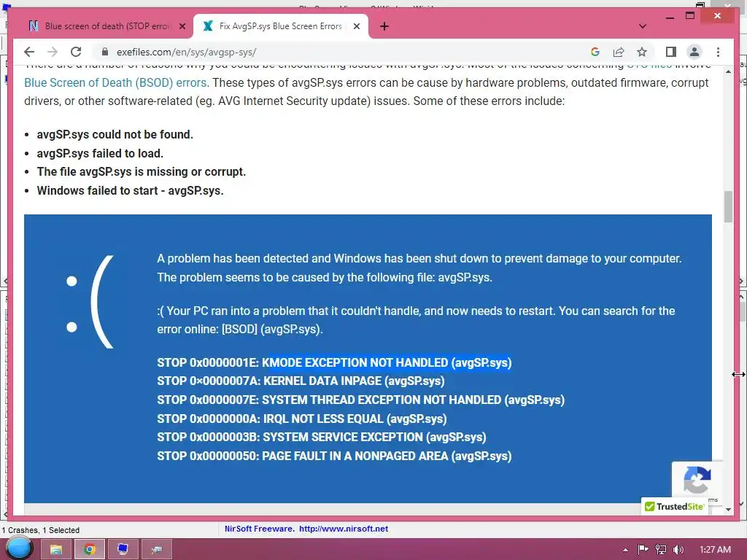This screenshot has width=747, height=560.
Task: Click the IRQL NOT LESS EQUAL line
Action: pos(302,419)
